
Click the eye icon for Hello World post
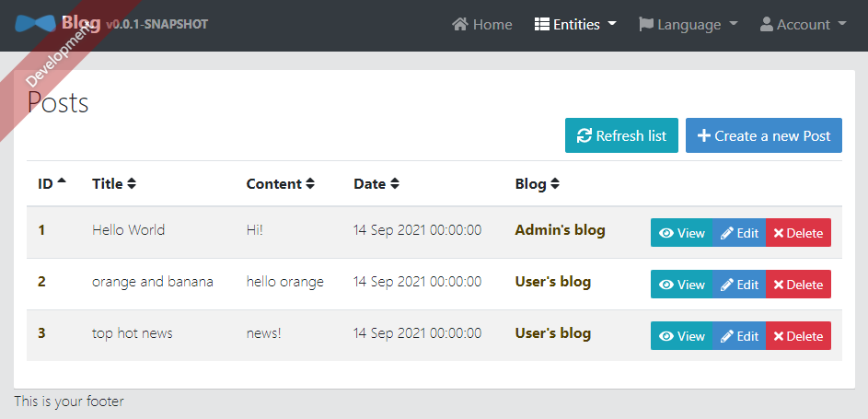click(666, 233)
